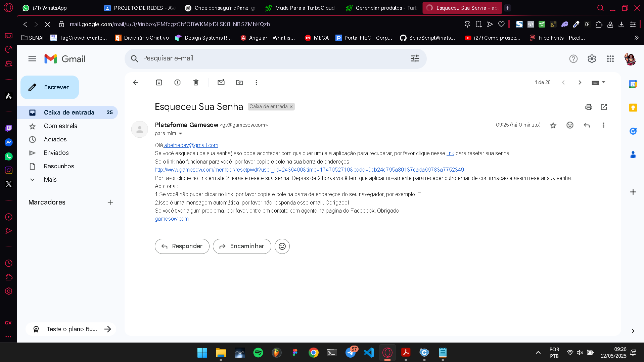Open Google Calendar side panel

[x=633, y=84]
